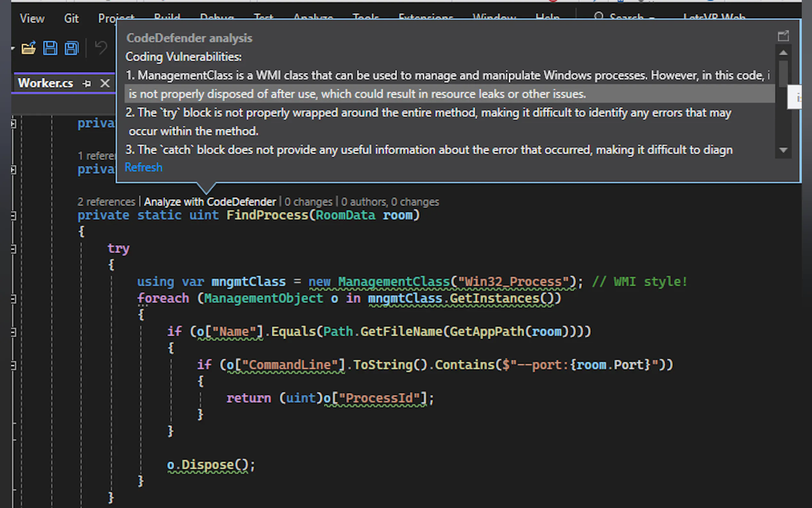Click the Open File folder icon
Viewport: 812px width, 508px height.
(x=28, y=48)
